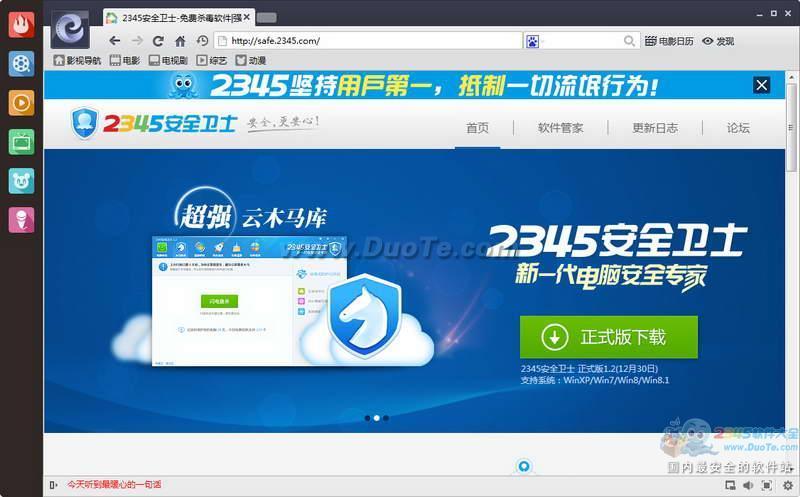800x497 pixels.
Task: Click the green 正式版下载 download button
Action: (609, 337)
